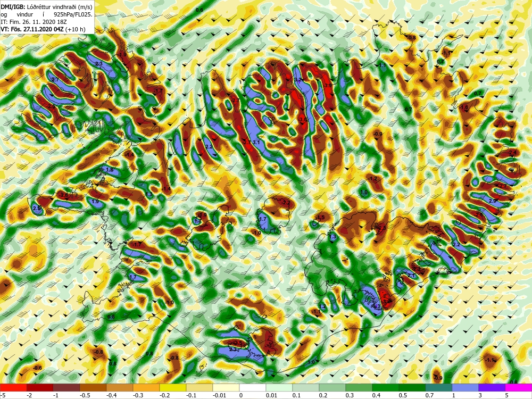Select the blue swatch between 1 and 3
The height and width of the screenshot is (399, 532).
click(x=465, y=387)
